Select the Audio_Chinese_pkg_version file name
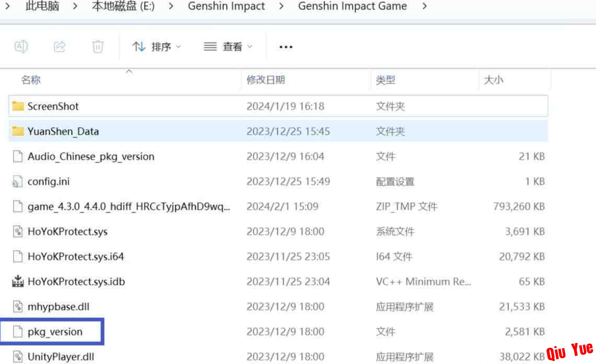This screenshot has width=596, height=364. (x=91, y=156)
